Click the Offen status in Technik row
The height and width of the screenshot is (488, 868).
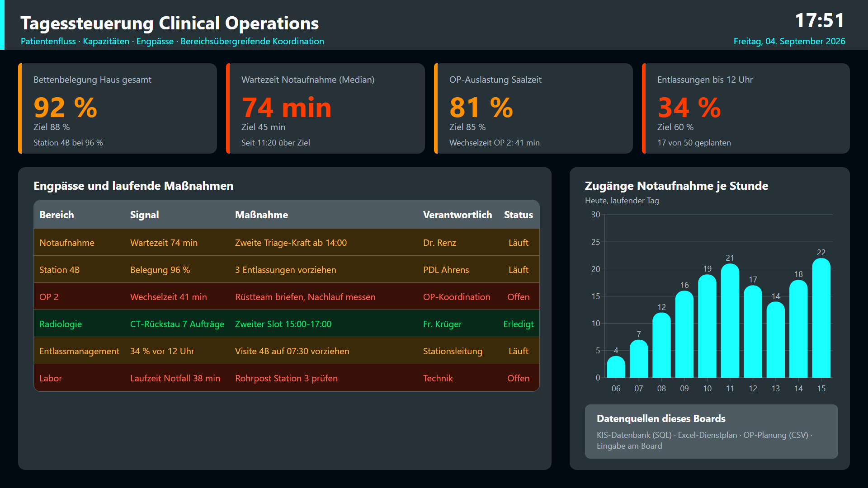click(519, 378)
